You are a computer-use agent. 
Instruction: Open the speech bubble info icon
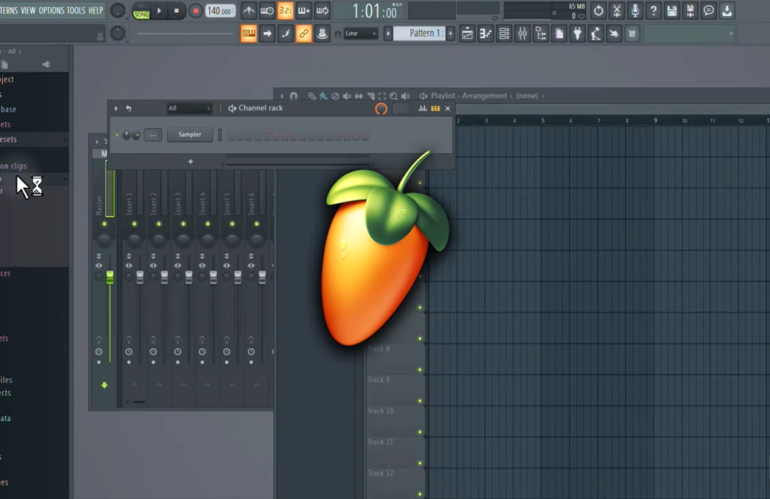tap(709, 10)
